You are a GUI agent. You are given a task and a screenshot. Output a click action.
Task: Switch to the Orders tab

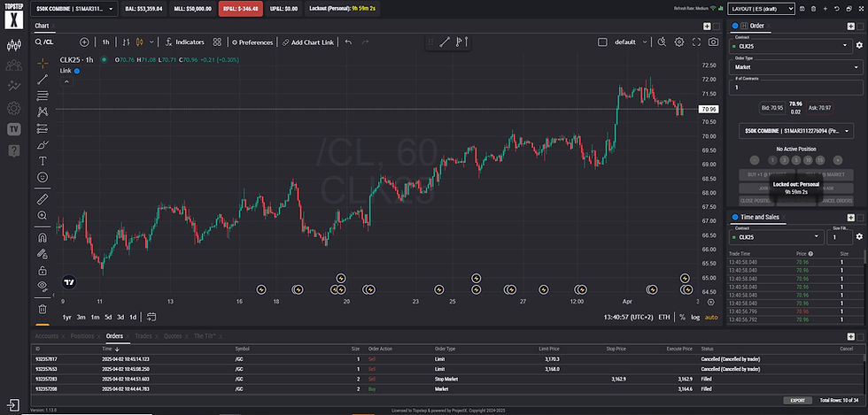[x=114, y=336]
